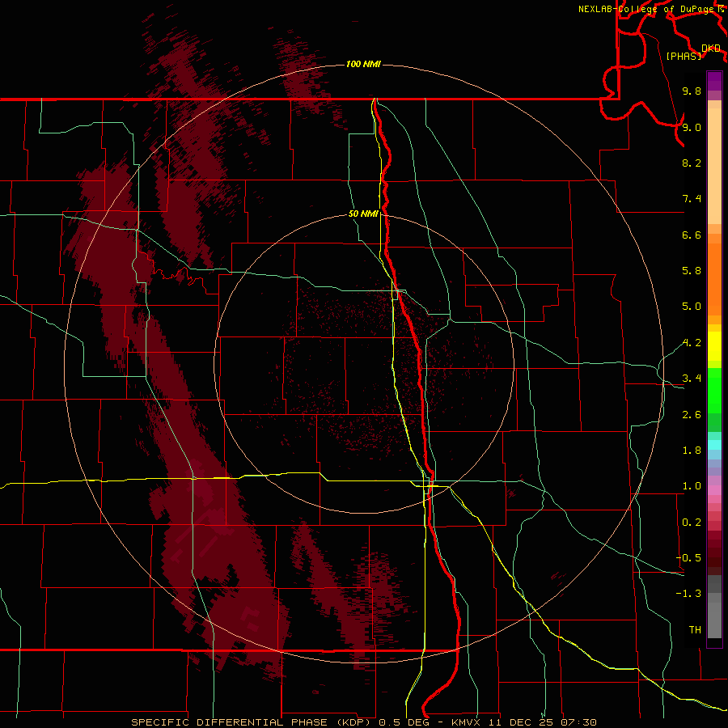Image resolution: width=728 pixels, height=728 pixels.
Task: Click the 50 NMI range ring label
Action: (x=363, y=214)
